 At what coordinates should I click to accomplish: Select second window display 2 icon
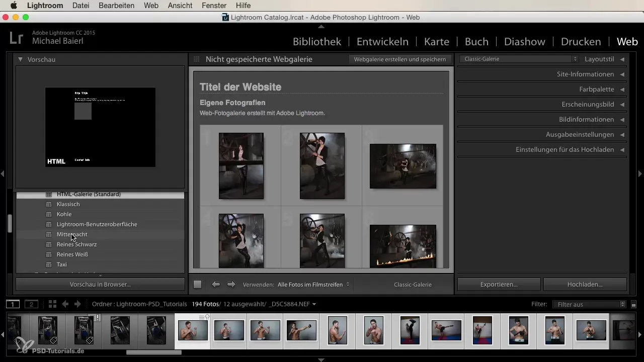pyautogui.click(x=31, y=304)
